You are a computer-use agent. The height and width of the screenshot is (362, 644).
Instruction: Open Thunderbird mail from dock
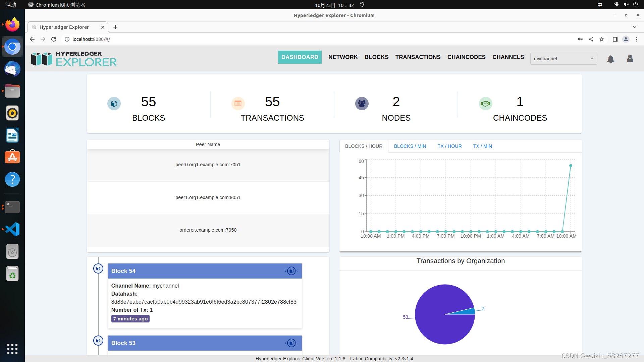click(12, 69)
